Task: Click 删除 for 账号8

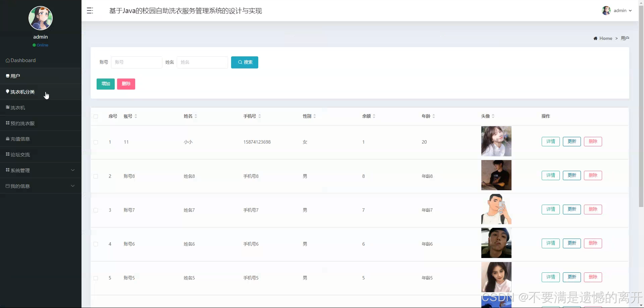Action: point(593,175)
